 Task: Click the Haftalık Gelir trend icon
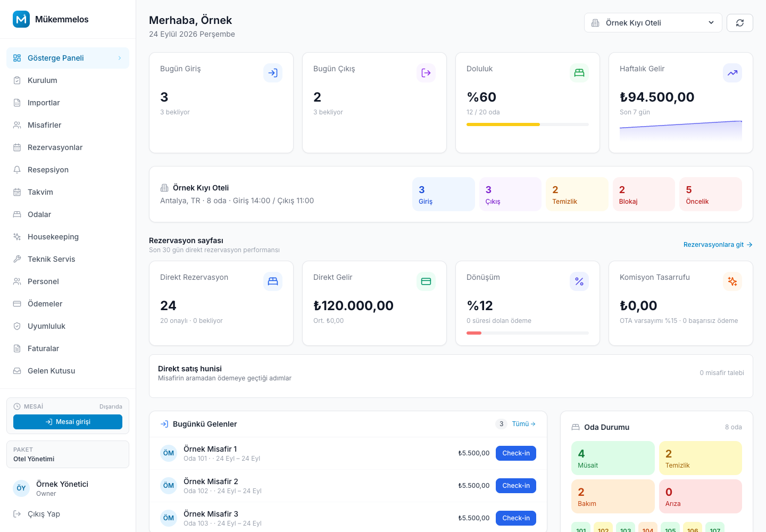click(732, 73)
